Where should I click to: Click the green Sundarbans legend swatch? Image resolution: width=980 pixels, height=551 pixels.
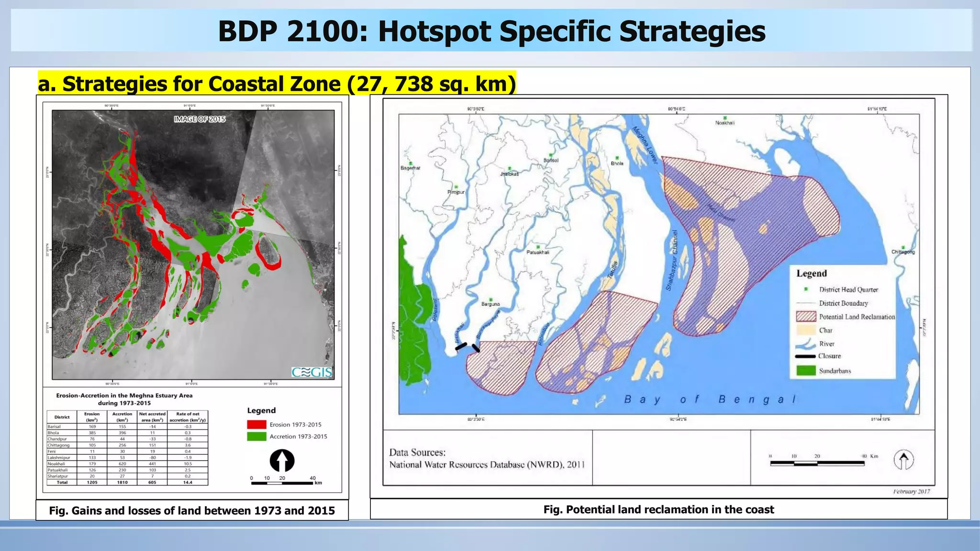coord(806,371)
